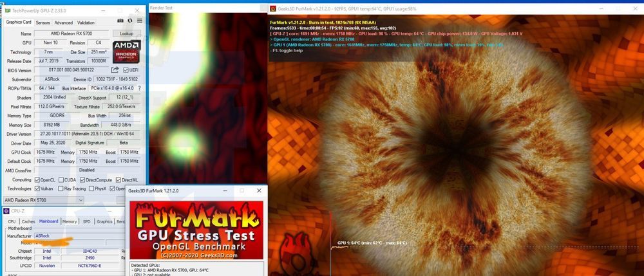Click the AMD Radeon graphics logo

[127, 51]
